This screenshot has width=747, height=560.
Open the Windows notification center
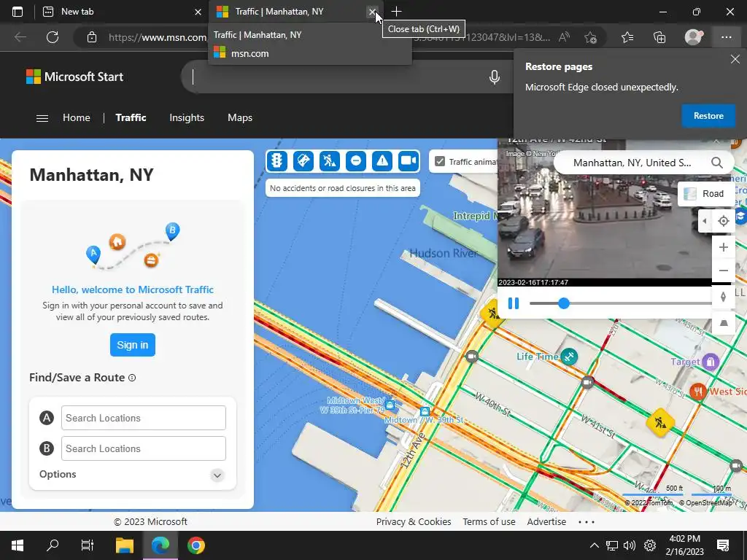723,545
